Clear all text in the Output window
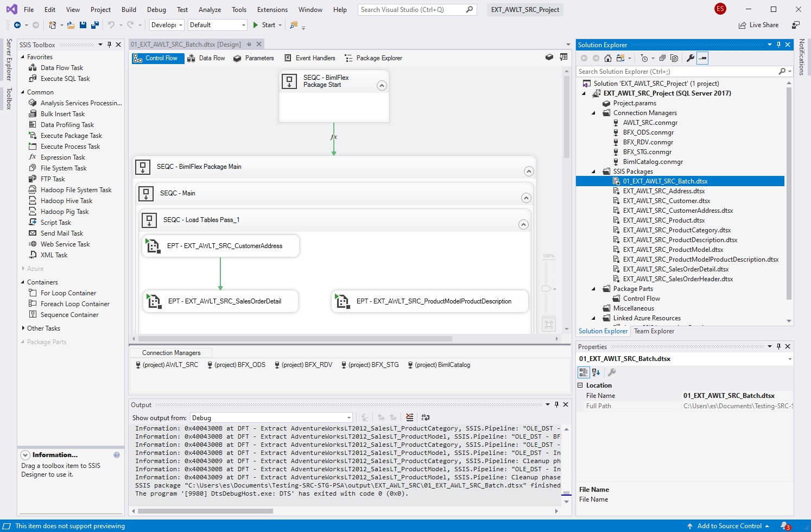 pos(409,417)
